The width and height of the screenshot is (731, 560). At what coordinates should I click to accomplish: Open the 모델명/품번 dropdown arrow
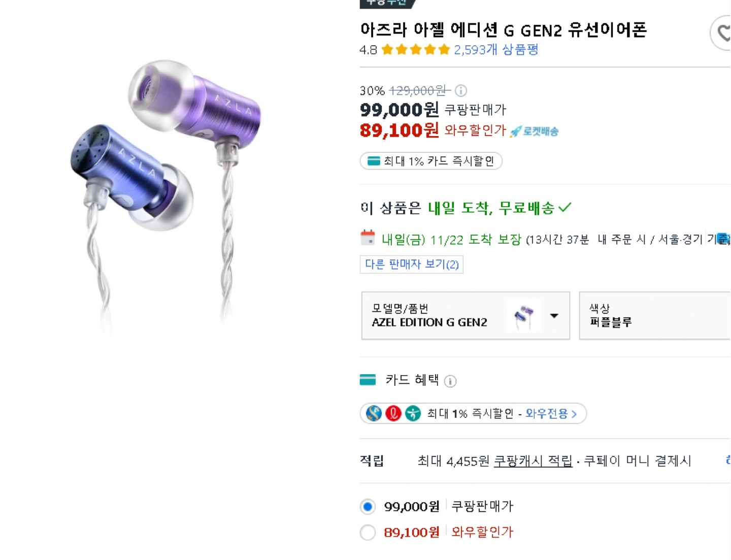[554, 316]
